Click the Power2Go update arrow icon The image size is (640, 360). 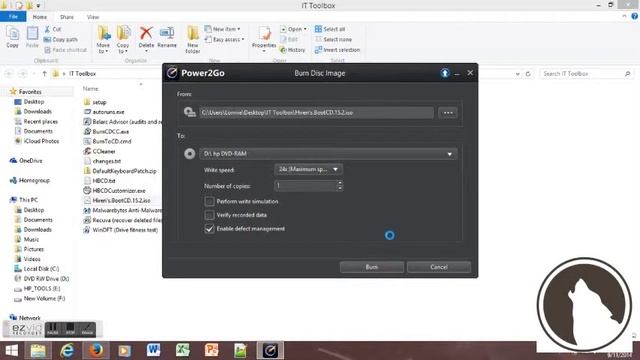445,73
